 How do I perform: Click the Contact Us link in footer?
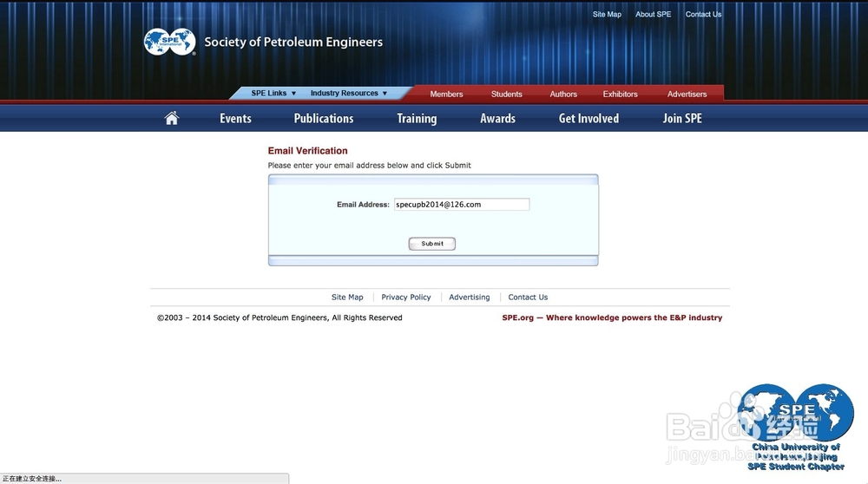coord(528,297)
